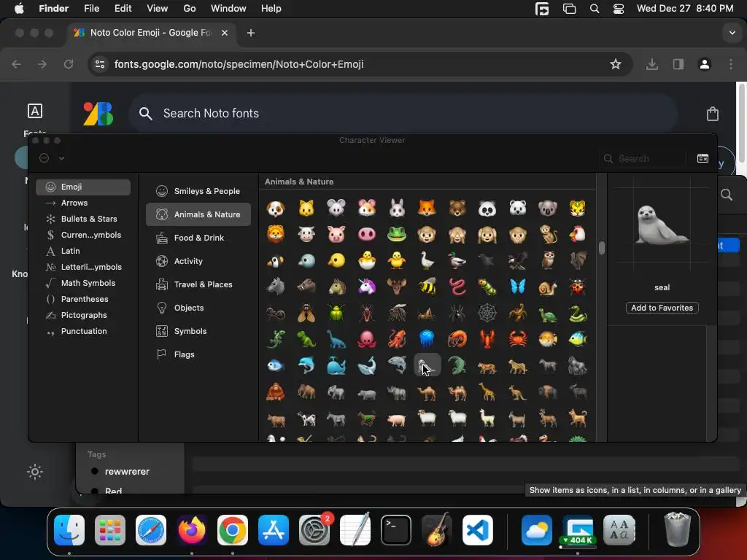This screenshot has width=747, height=560.
Task: Select the frog face emoji
Action: [396, 234]
